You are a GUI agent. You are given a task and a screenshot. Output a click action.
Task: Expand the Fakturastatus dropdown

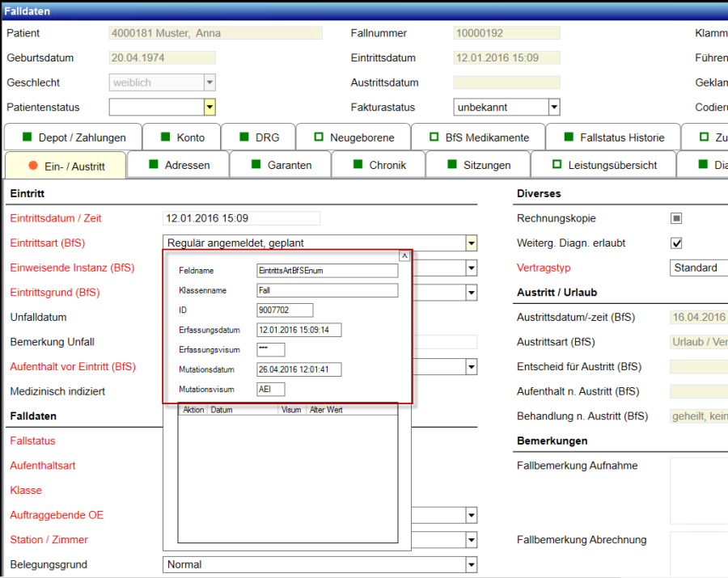[554, 107]
